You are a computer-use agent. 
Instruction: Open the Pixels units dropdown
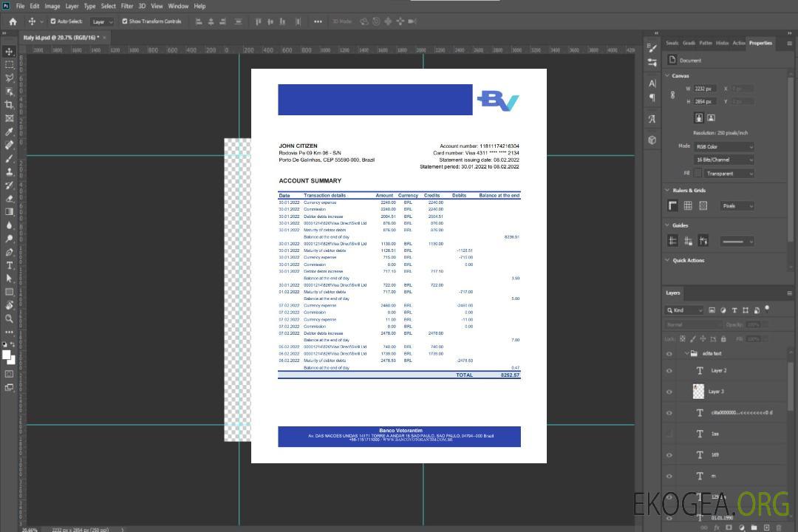click(737, 205)
